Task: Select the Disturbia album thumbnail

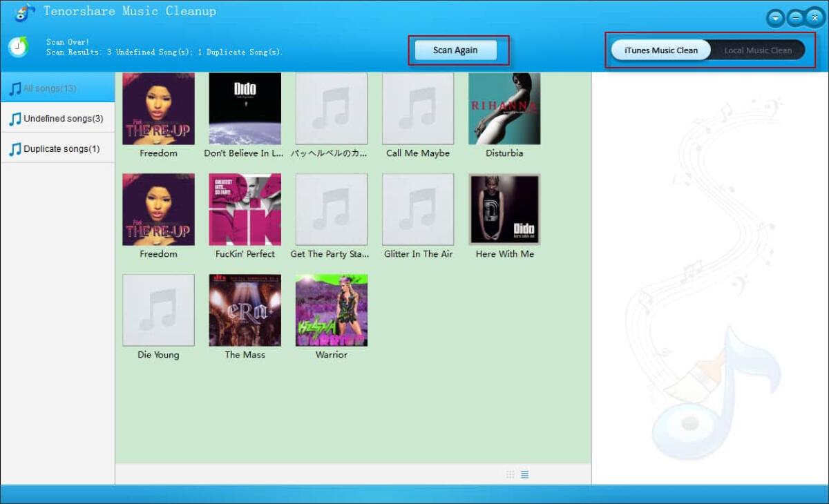Action: (x=504, y=108)
